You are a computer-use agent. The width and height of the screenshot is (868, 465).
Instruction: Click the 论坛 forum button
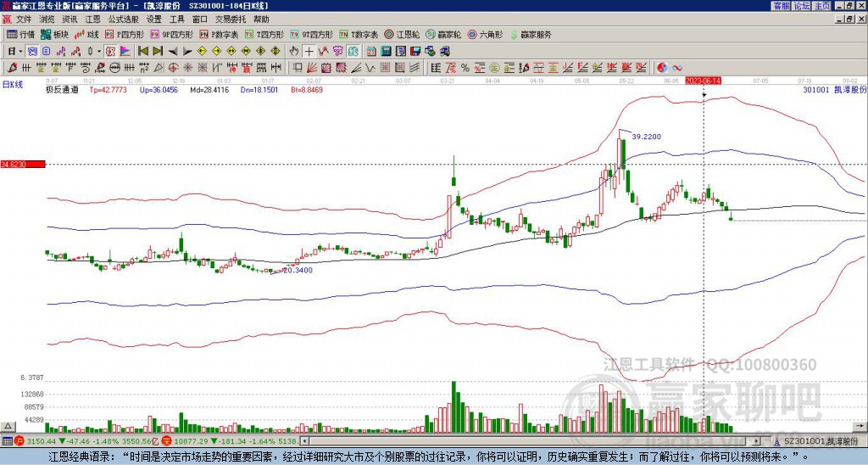802,6
